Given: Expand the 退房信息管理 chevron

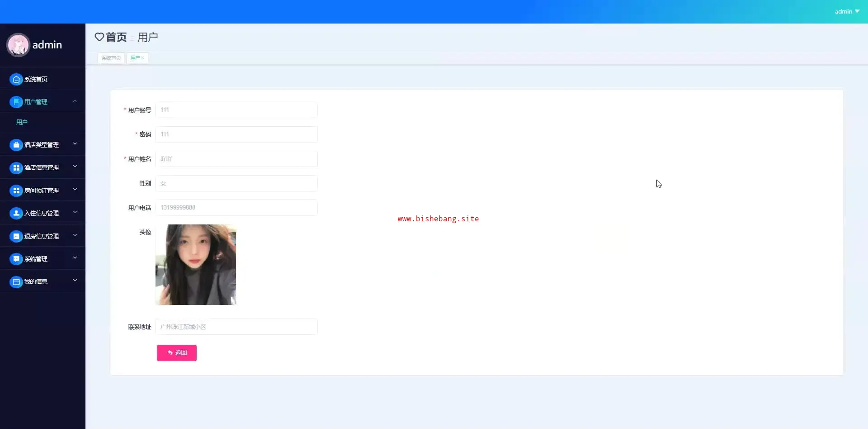Looking at the screenshot, I should pos(75,235).
